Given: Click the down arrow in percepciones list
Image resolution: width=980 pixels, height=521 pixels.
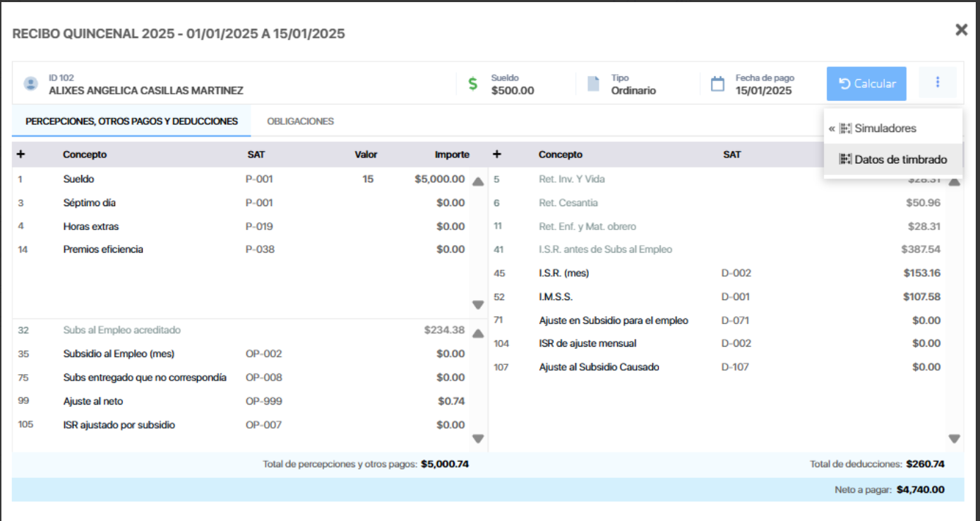Looking at the screenshot, I should pos(478,305).
